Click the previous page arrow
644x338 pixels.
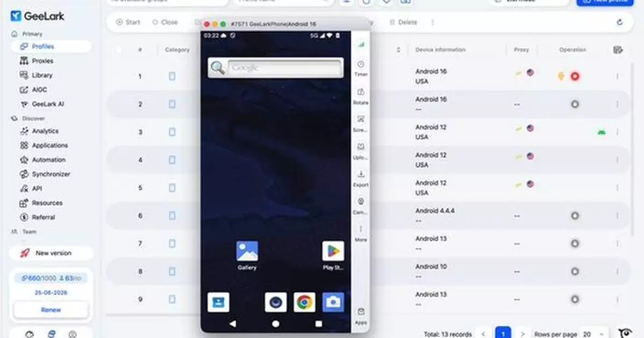click(484, 334)
